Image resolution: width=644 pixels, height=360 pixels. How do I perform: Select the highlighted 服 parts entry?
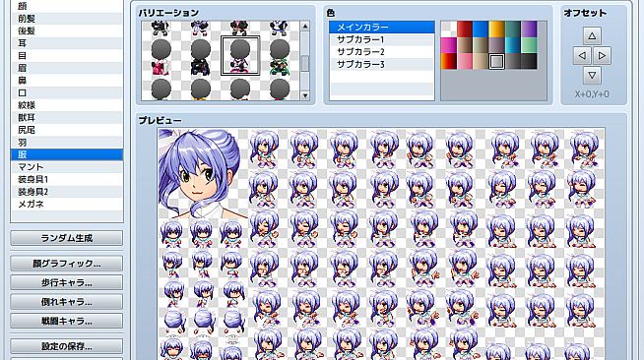(x=67, y=154)
